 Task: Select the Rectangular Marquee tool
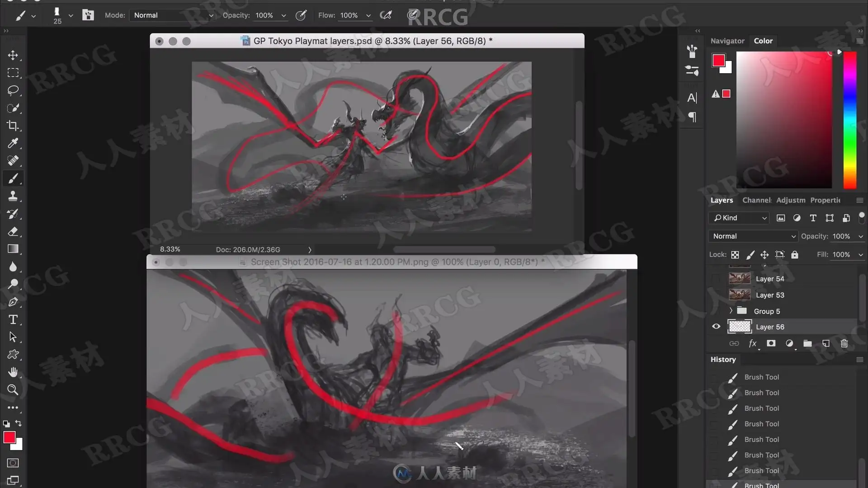coord(13,73)
